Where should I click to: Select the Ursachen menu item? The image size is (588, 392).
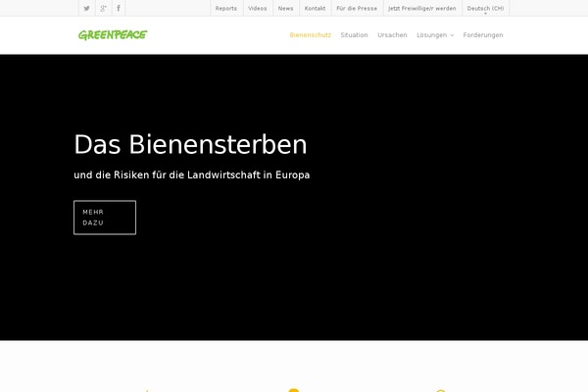coord(392,35)
